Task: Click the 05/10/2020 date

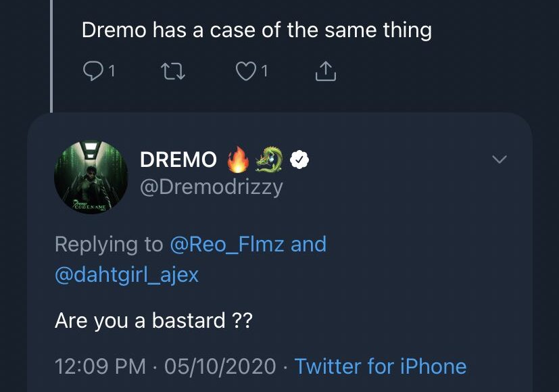Action: pyautogui.click(x=220, y=366)
